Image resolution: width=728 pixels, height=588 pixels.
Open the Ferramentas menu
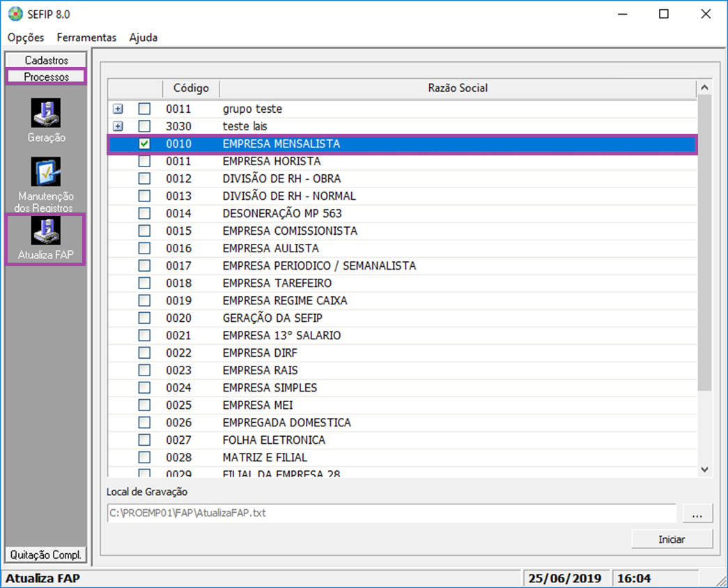point(86,38)
